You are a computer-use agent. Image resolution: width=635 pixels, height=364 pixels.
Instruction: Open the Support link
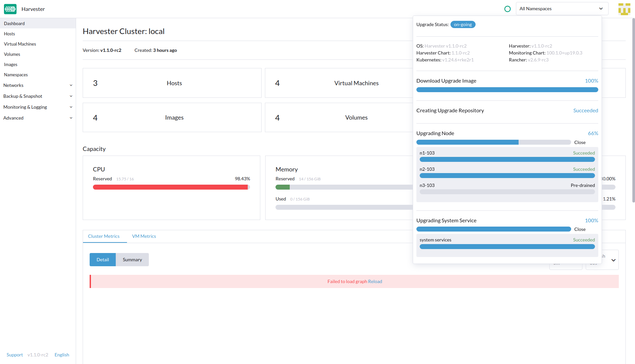[x=15, y=355]
